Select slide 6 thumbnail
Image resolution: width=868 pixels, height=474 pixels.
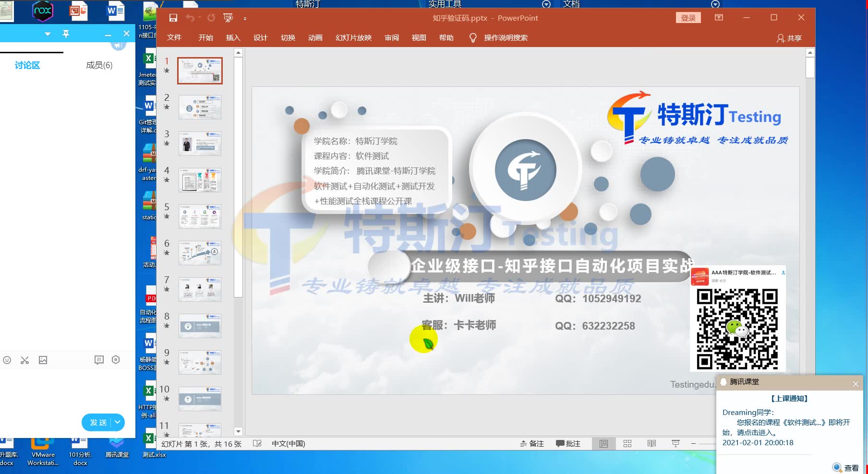200,253
